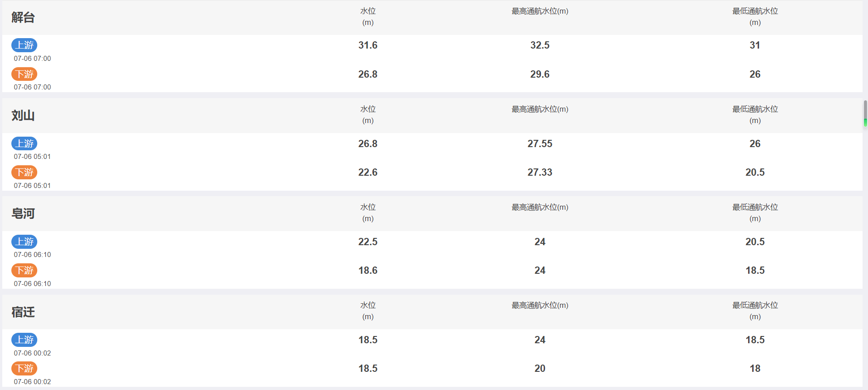Click the 下游 badge under 宿迁
Viewport: 868px width, 390px height.
[x=25, y=368]
